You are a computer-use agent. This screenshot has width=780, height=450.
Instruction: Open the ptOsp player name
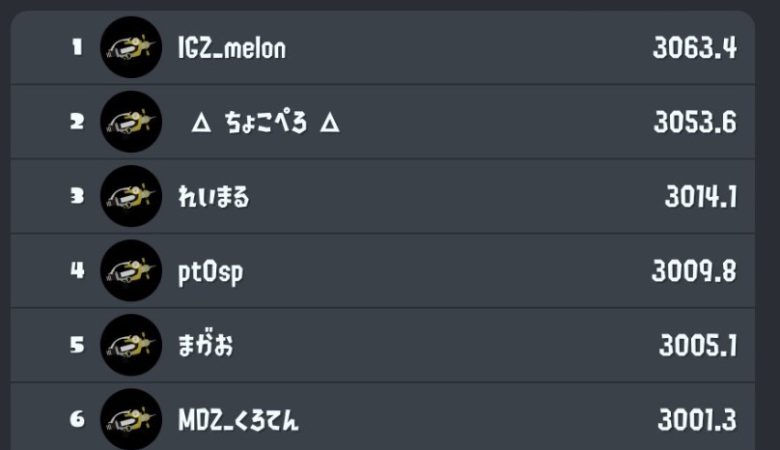210,271
